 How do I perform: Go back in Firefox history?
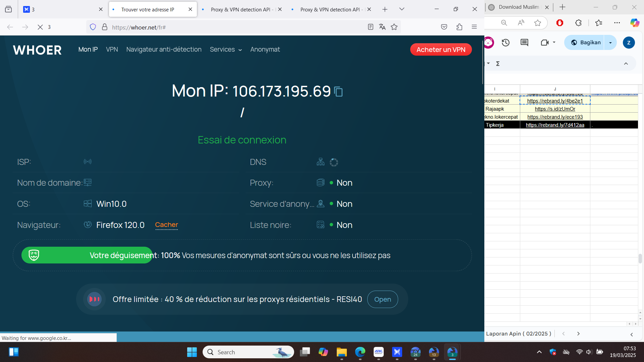(10, 27)
